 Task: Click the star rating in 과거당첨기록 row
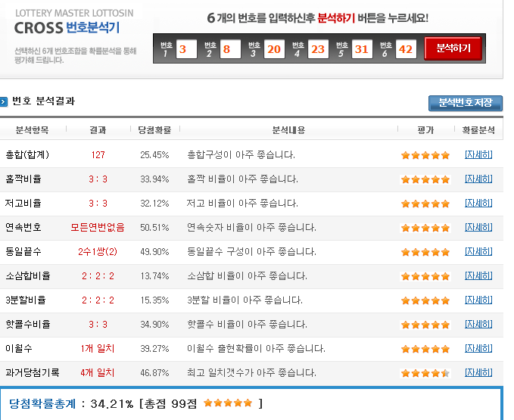tap(425, 373)
